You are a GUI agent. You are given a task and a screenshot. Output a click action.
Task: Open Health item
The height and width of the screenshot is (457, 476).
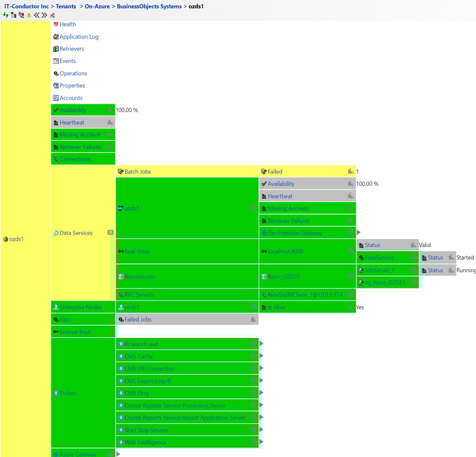coord(67,24)
